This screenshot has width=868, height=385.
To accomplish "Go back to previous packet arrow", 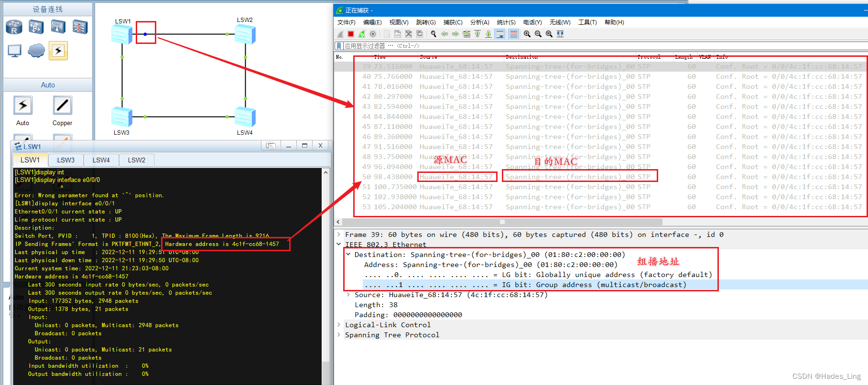I will (445, 34).
